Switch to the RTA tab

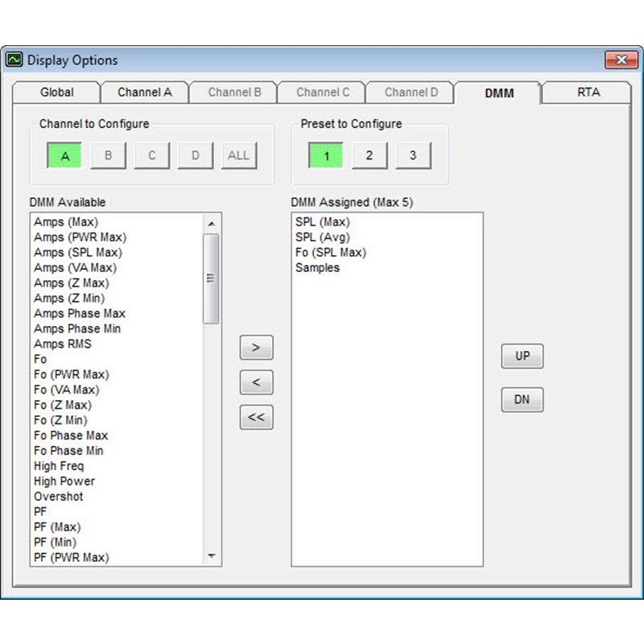588,93
